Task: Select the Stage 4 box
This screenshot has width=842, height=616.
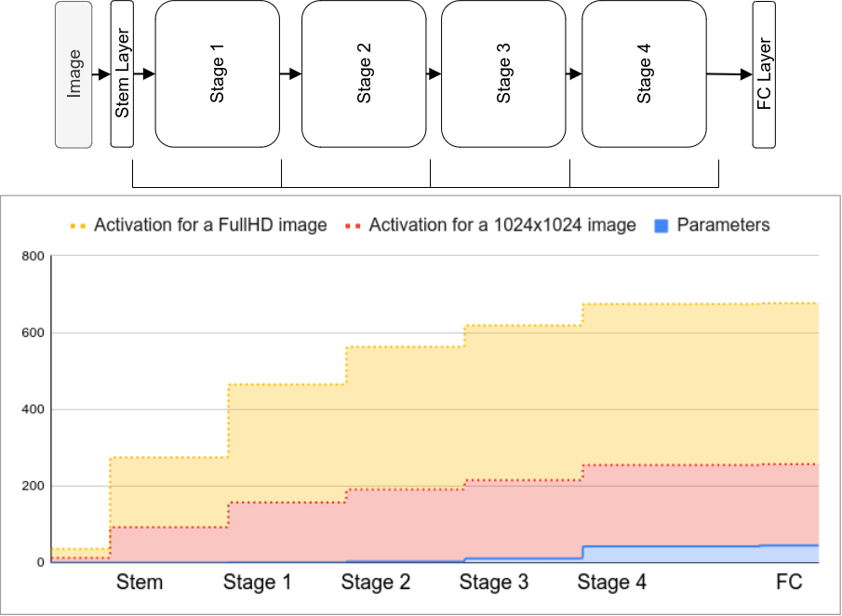Action: (x=644, y=74)
